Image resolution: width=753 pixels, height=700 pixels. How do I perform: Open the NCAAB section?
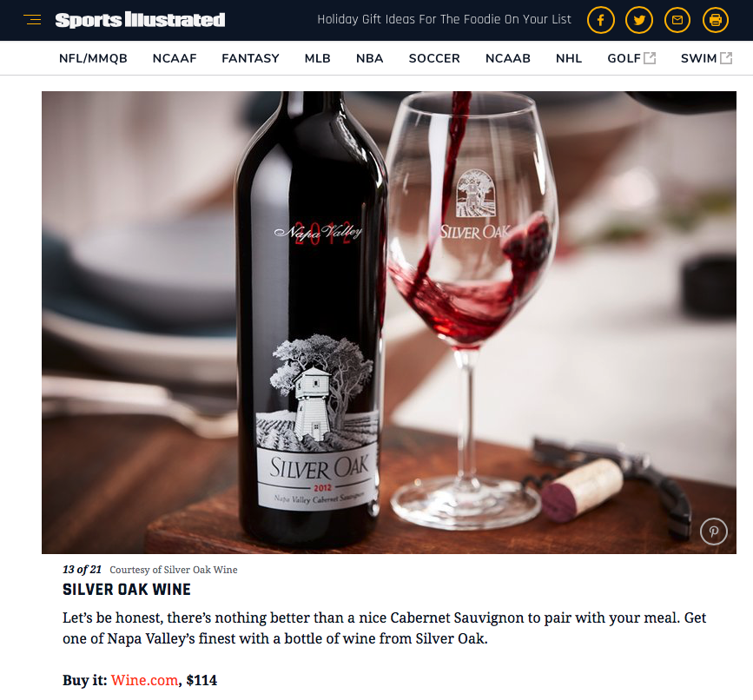(507, 58)
